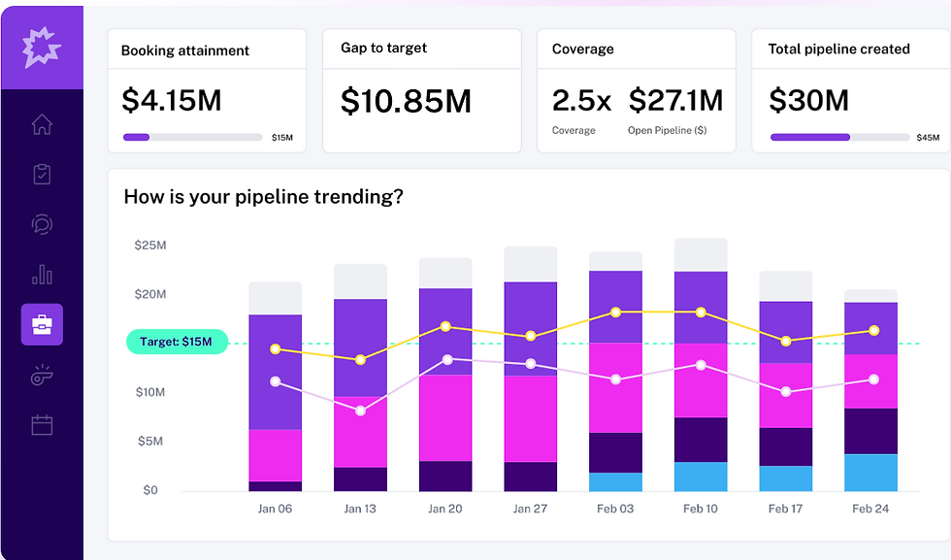
Task: Select the Analytics bar chart icon
Action: click(42, 276)
